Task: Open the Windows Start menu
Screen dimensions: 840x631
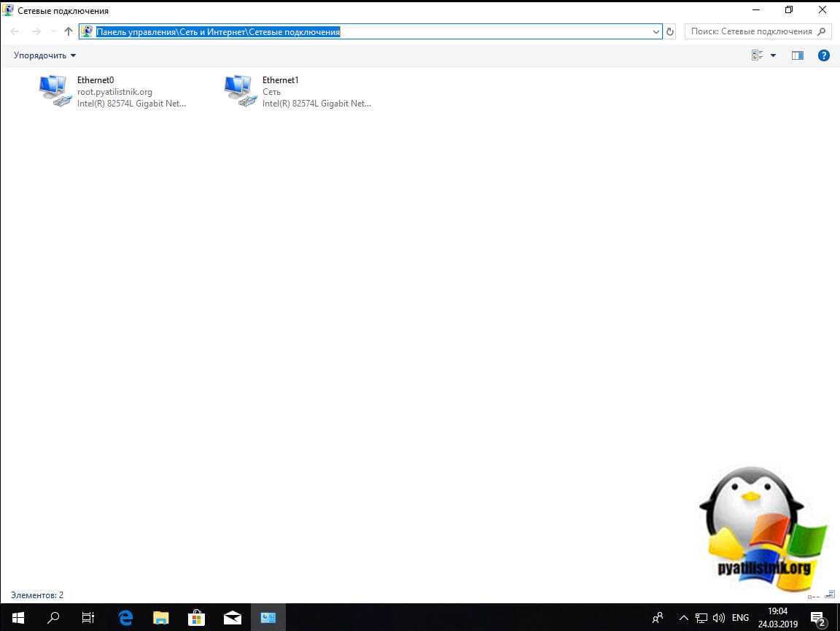Action: (17, 618)
